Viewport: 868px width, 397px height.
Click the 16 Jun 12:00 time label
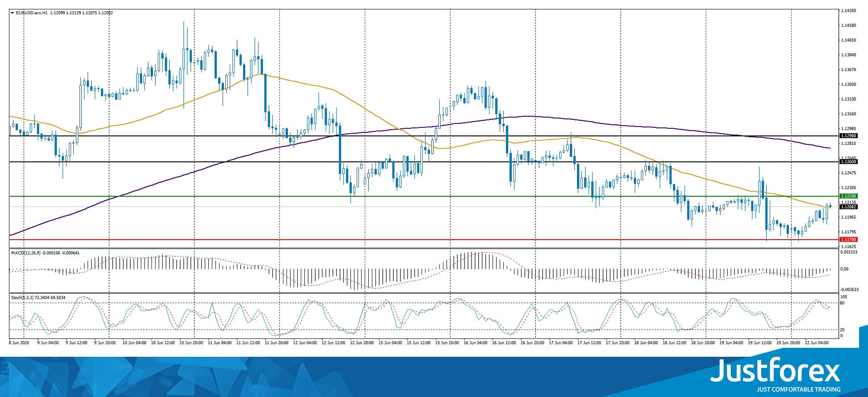click(504, 343)
